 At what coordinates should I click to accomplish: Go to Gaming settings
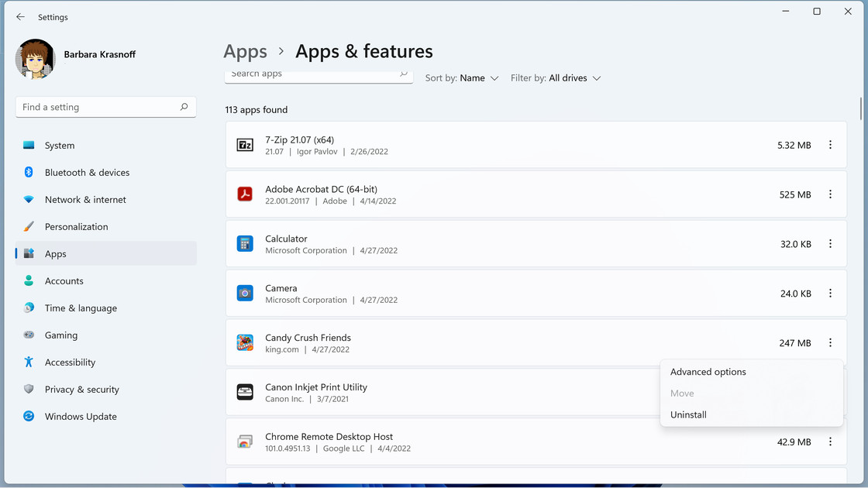[105, 335]
